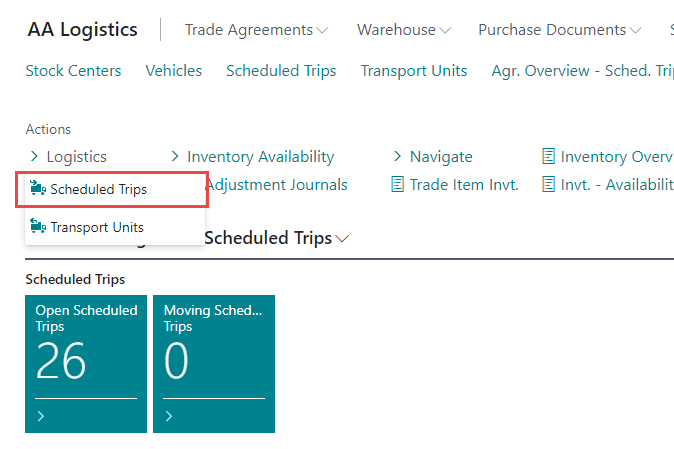This screenshot has width=674, height=449.
Task: Click the Inventory Overview document icon
Action: (x=548, y=156)
